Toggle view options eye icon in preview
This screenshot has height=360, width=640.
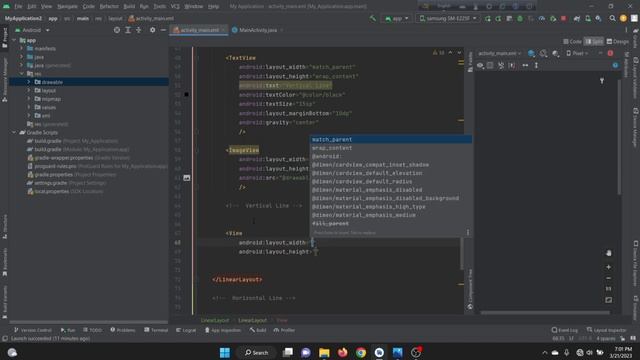click(x=480, y=65)
